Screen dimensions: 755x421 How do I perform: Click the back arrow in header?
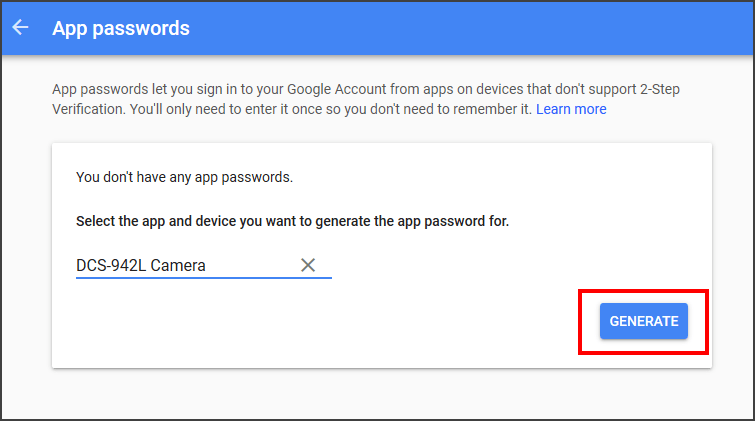click(20, 28)
